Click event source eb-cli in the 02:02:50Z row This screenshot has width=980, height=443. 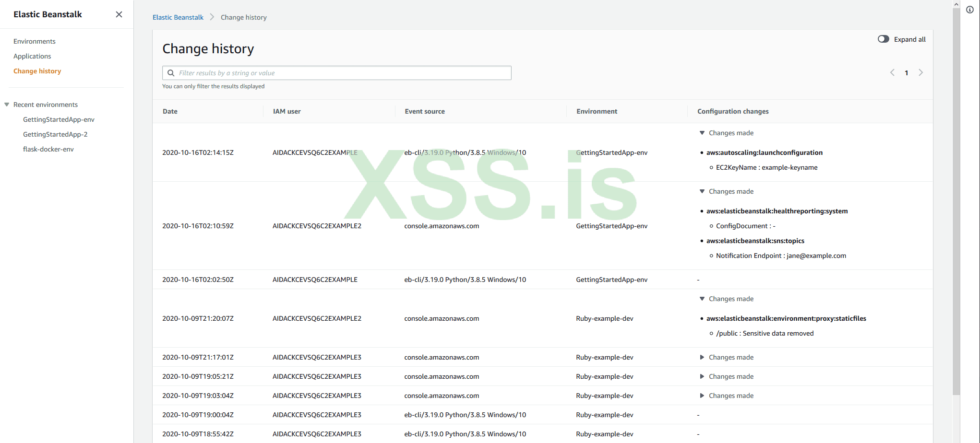[x=465, y=280]
